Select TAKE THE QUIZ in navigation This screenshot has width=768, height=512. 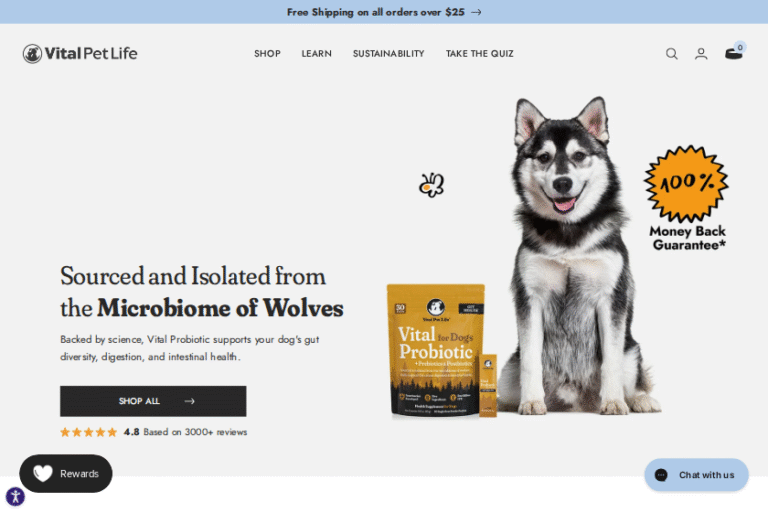(480, 53)
